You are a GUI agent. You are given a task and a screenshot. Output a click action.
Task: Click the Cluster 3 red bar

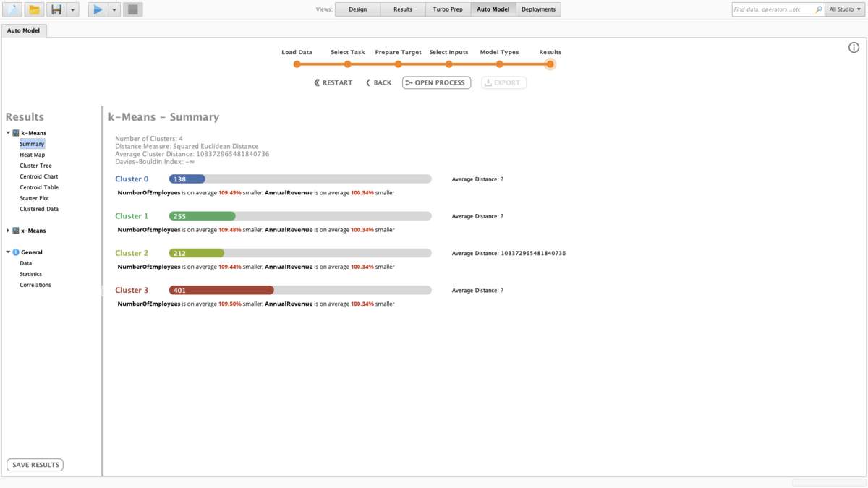tap(221, 290)
